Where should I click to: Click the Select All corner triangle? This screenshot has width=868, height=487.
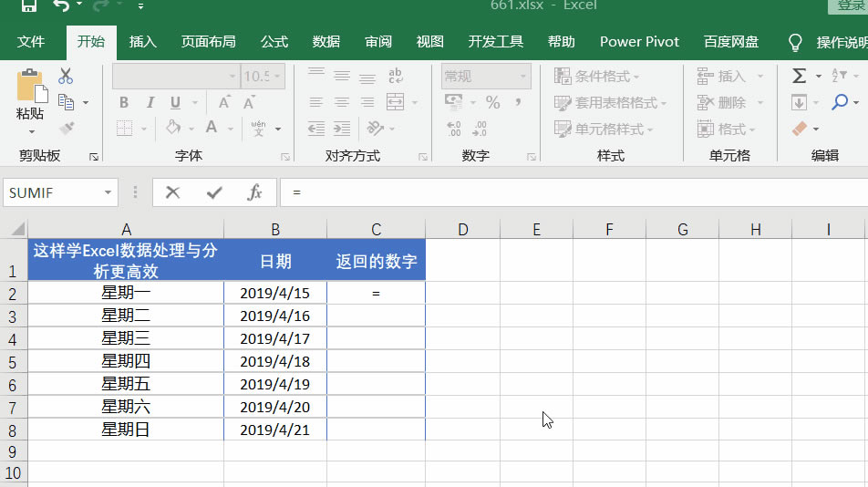pos(17,229)
